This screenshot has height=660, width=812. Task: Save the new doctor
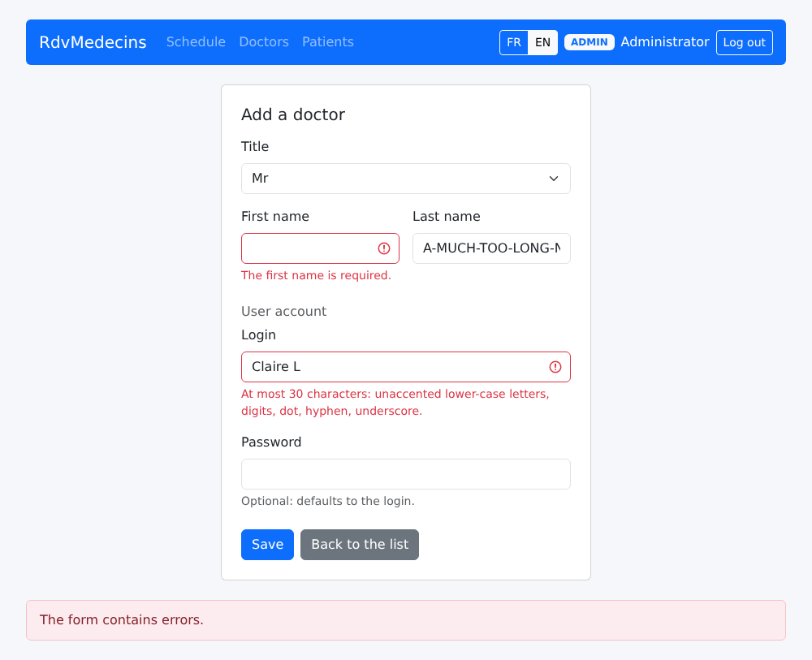coord(267,545)
